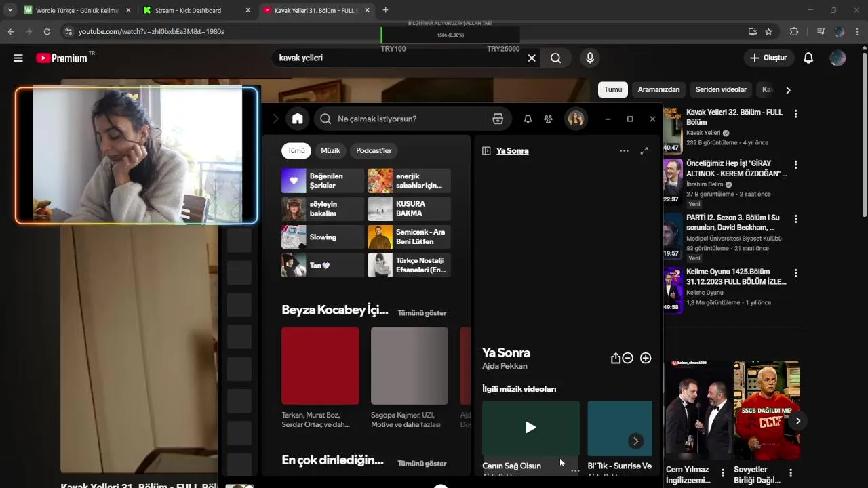Open options for Kavak Yelleri 32. Bölüm video

click(795, 114)
